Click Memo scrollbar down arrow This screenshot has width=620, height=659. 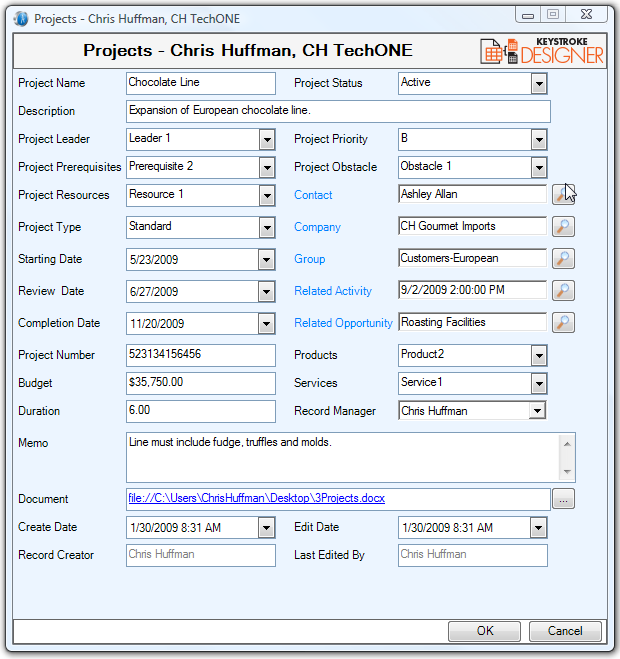click(567, 472)
